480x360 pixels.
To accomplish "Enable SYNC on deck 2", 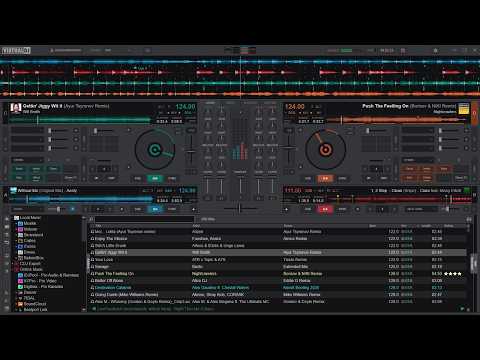I will pyautogui.click(x=342, y=178).
